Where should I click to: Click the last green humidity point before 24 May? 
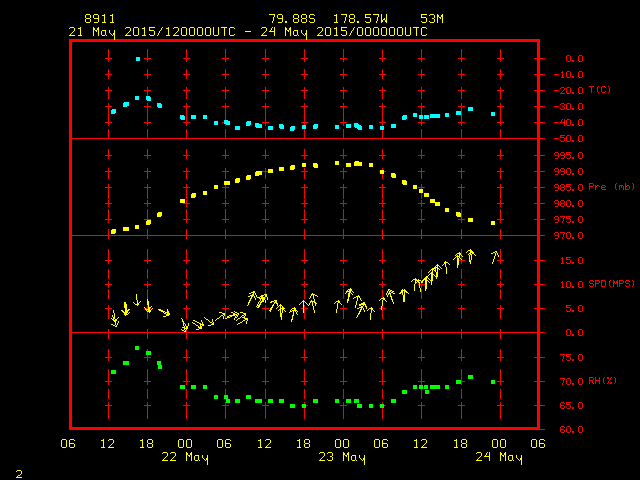tap(493, 382)
